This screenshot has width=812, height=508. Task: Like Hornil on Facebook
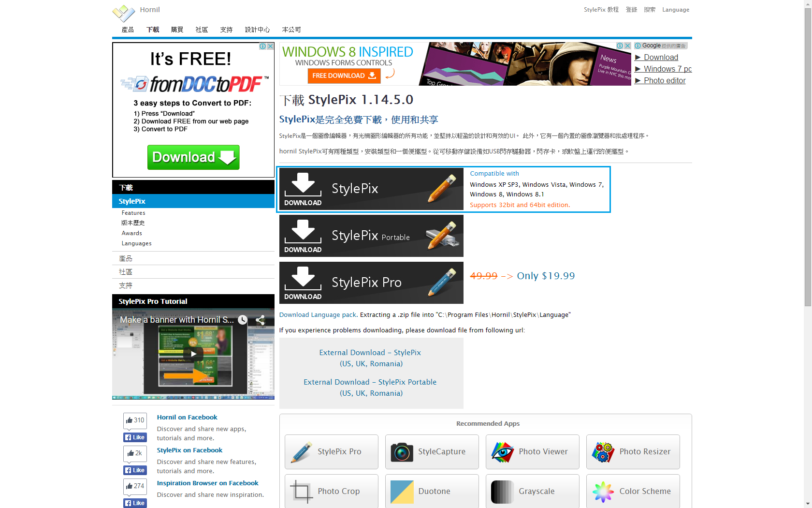[135, 437]
